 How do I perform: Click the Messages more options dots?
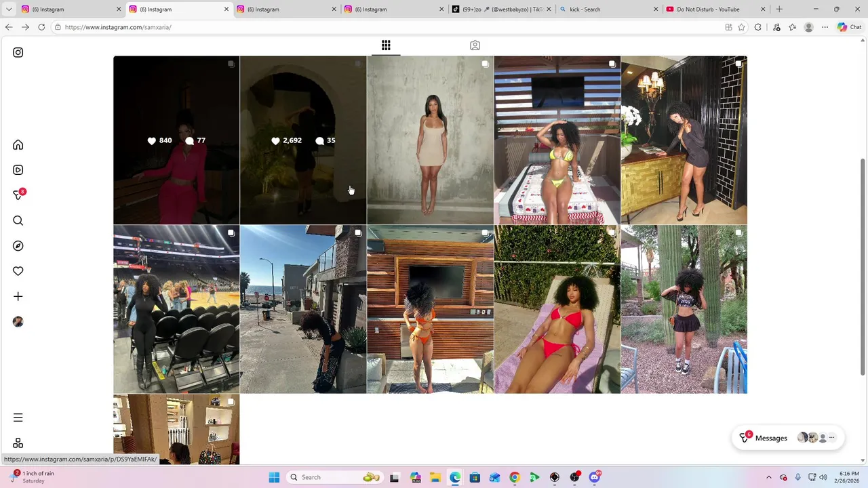point(832,438)
